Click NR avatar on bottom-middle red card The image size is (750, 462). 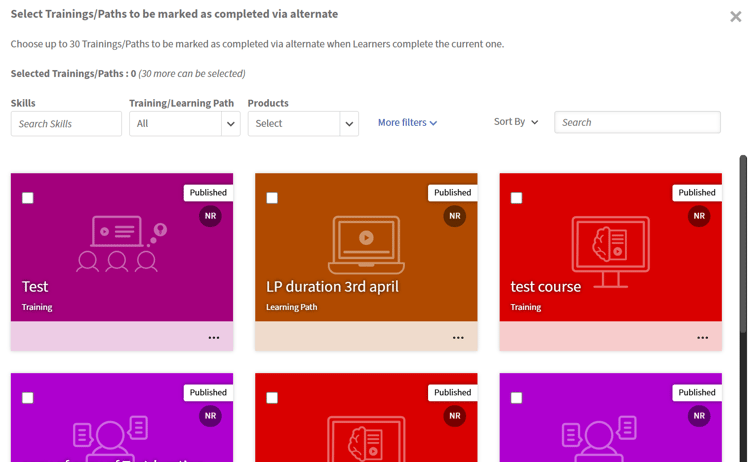455,416
